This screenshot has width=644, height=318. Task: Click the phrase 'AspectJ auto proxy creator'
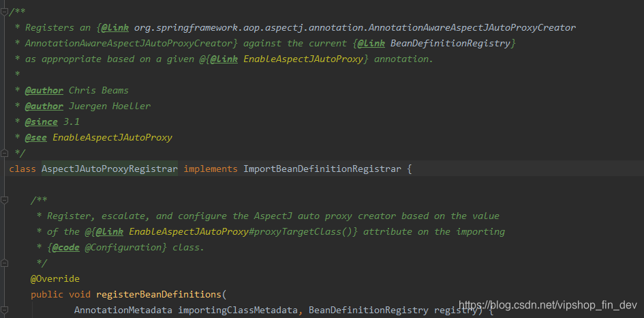click(325, 216)
